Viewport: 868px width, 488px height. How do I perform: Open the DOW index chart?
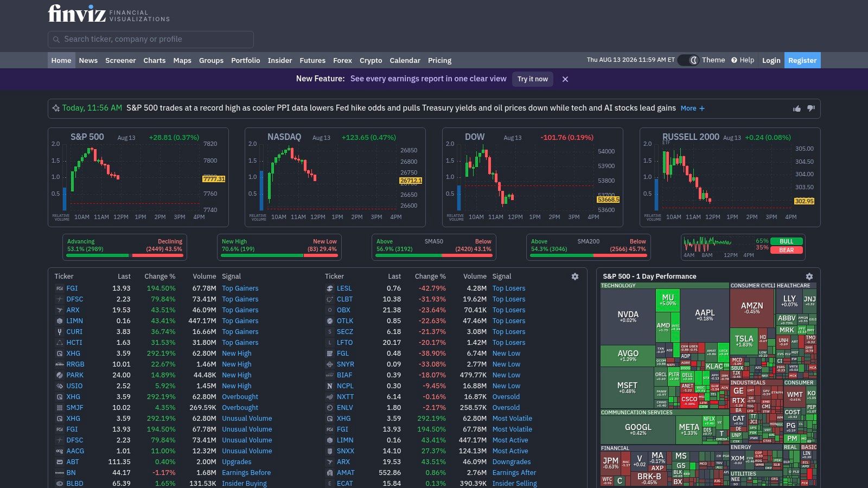[533, 177]
